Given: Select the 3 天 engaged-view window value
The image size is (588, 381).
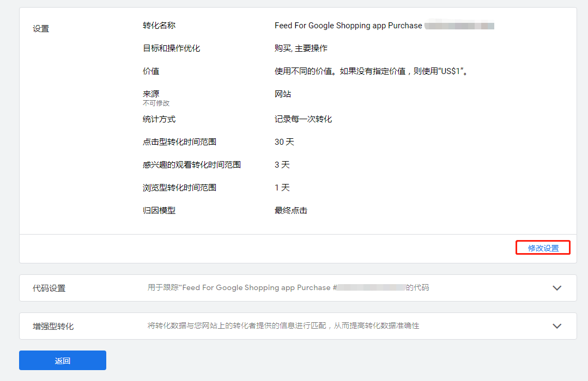Looking at the screenshot, I should (x=280, y=164).
